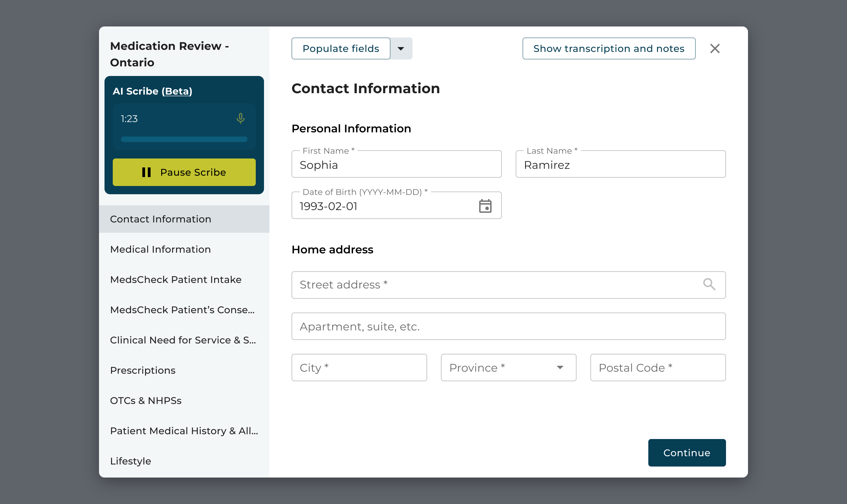Go to the Medical Information section
847x504 pixels.
pos(184,249)
